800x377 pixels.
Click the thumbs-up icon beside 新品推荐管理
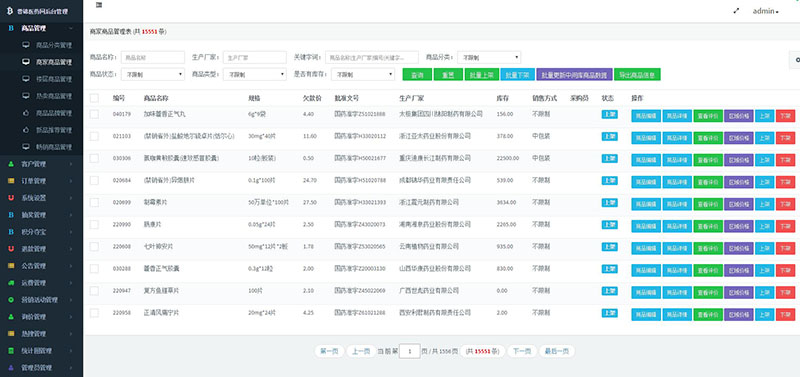[x=26, y=130]
